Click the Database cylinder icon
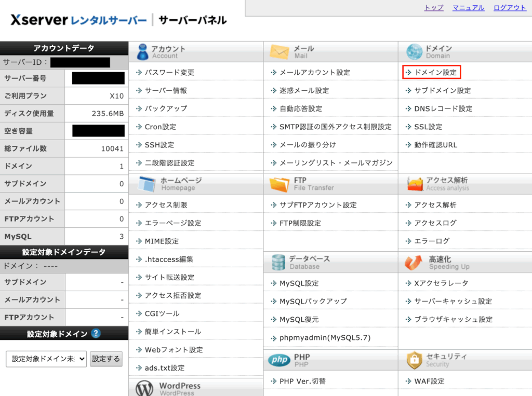This screenshot has height=396, width=532. (278, 262)
